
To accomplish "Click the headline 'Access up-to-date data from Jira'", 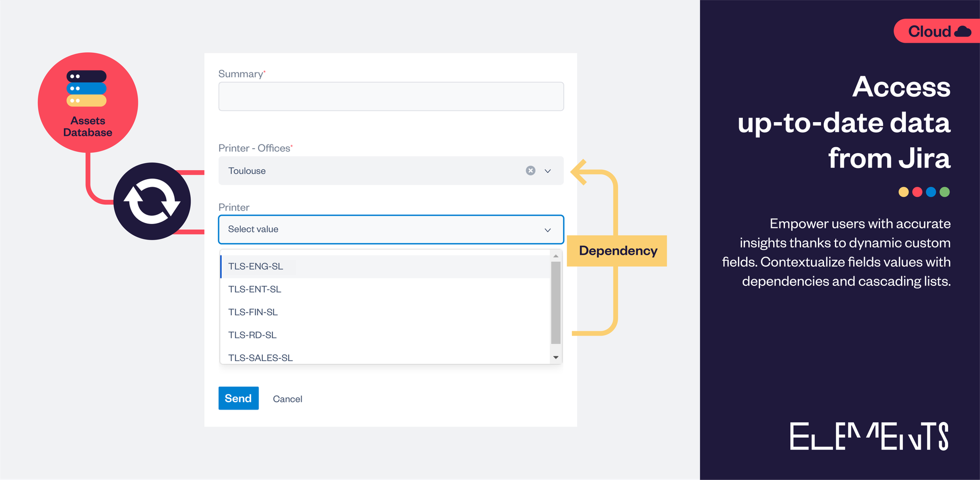I will pos(844,123).
